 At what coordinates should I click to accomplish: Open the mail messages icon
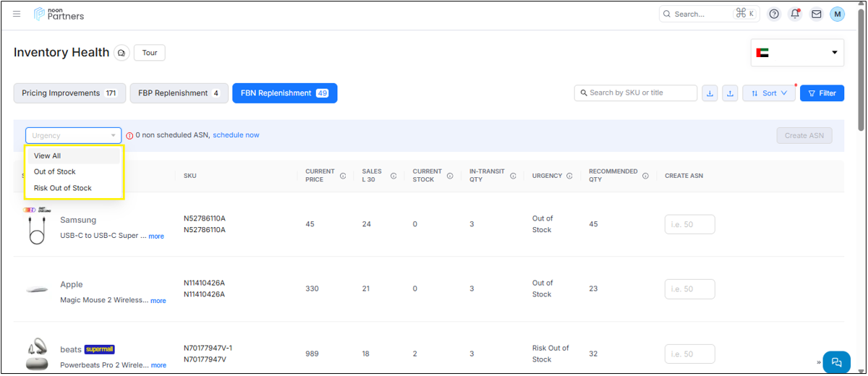[x=816, y=14]
